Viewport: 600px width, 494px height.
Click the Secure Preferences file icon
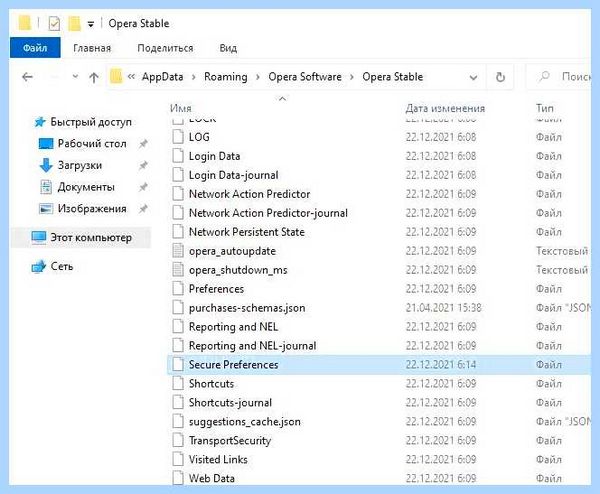178,365
